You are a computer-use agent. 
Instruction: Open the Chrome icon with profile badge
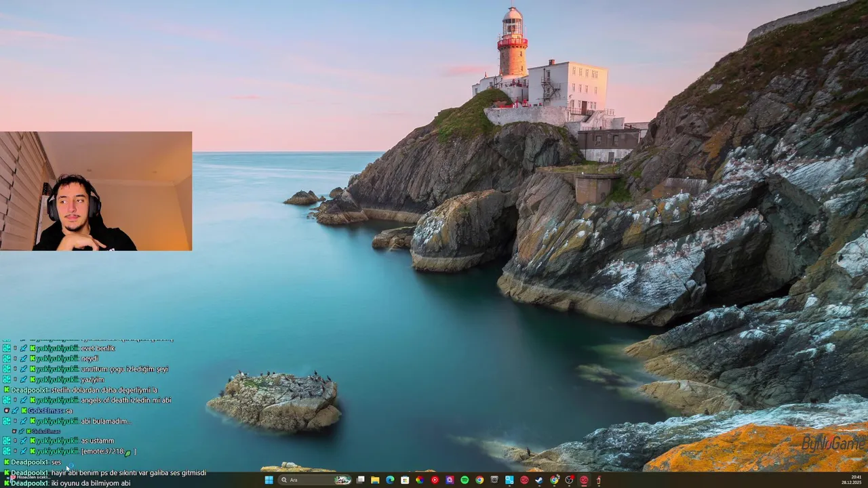click(554, 480)
